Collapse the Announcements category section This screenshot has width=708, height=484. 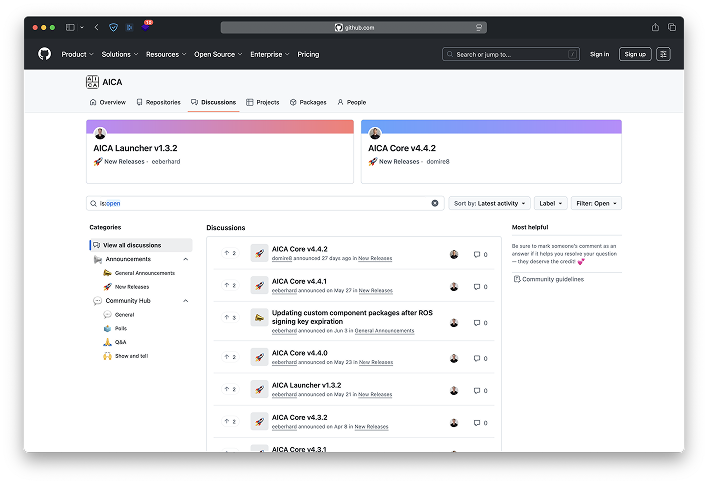click(185, 259)
